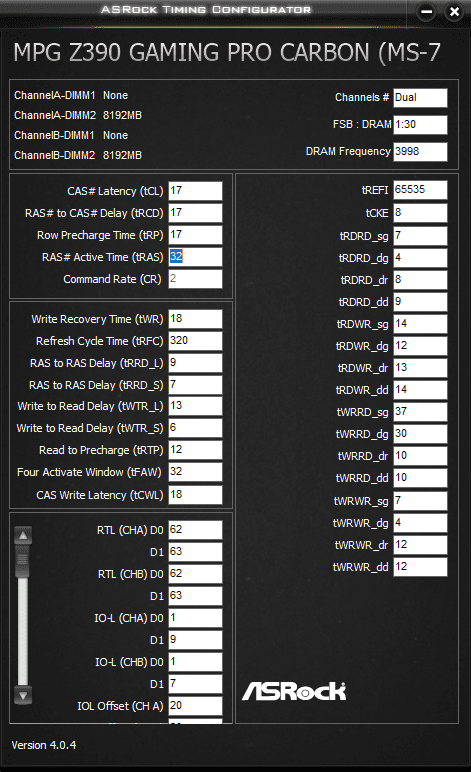
Task: Click the scroll up arrow in RTL panel
Action: click(x=23, y=536)
